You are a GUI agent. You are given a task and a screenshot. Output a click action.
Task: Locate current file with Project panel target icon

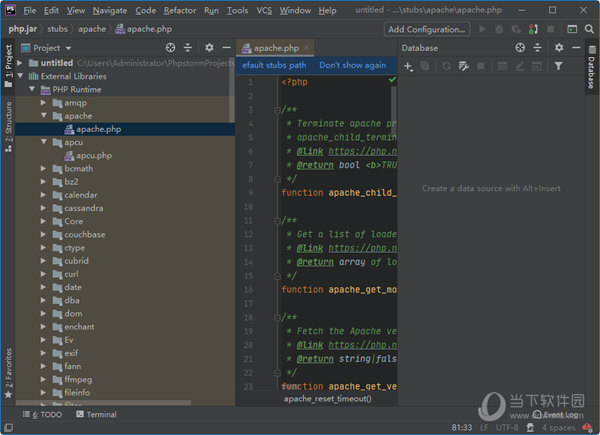171,47
